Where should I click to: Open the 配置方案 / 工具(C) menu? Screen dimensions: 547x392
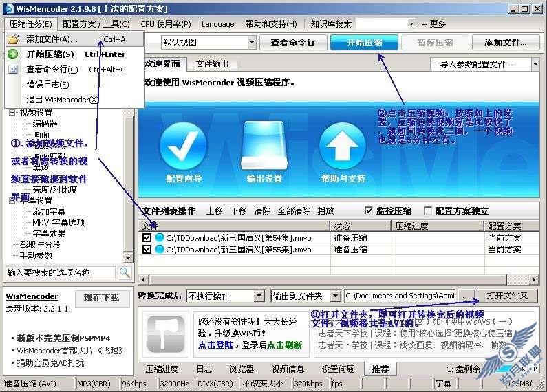(x=96, y=23)
